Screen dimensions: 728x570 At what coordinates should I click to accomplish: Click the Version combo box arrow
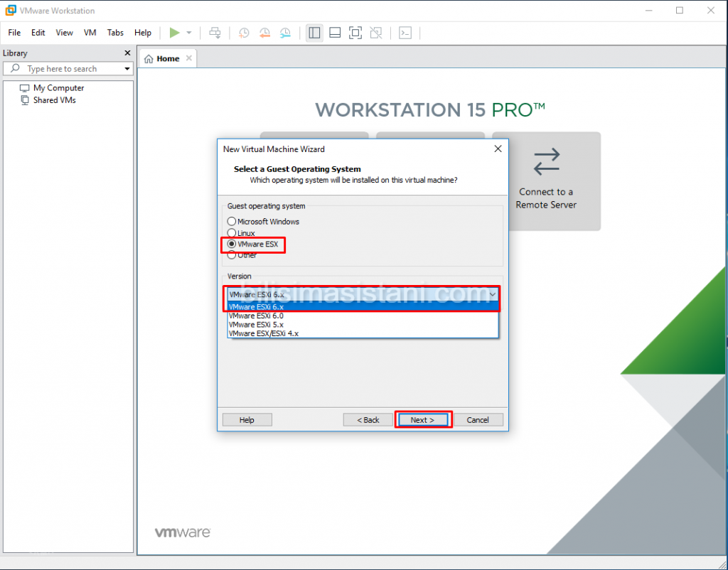493,294
